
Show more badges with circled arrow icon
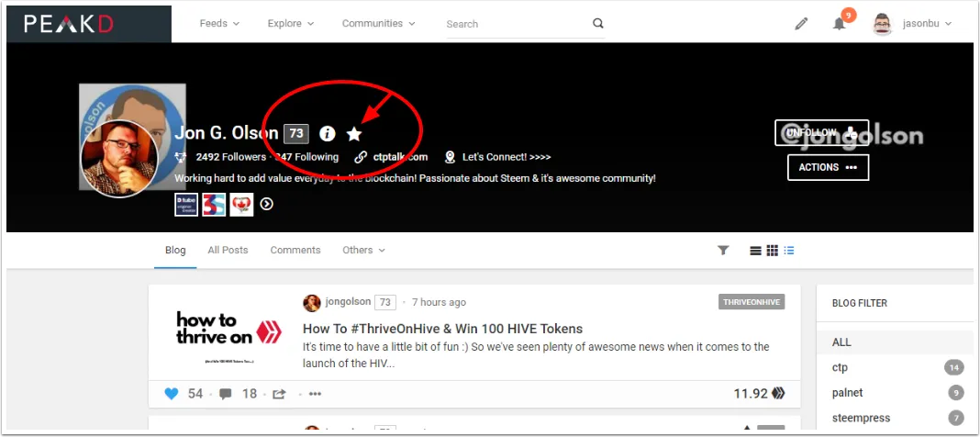pyautogui.click(x=267, y=204)
